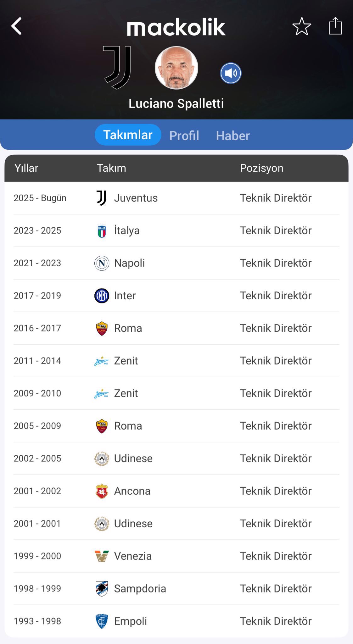Open the Venezia team link
The image size is (353, 644).
point(132,556)
